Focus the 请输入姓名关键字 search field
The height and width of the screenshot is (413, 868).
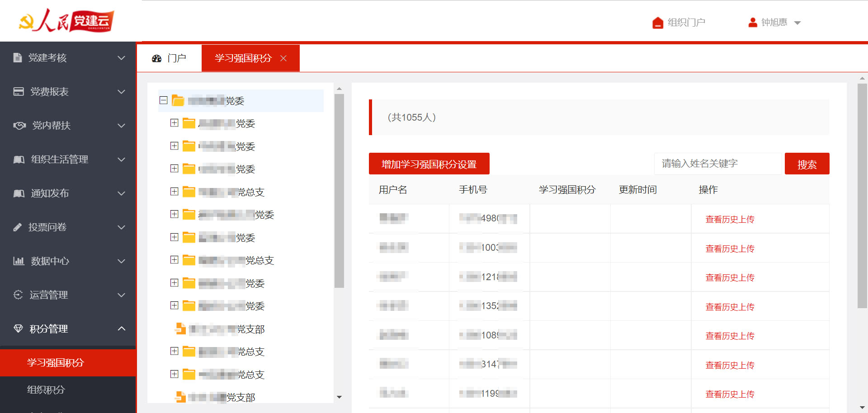718,164
